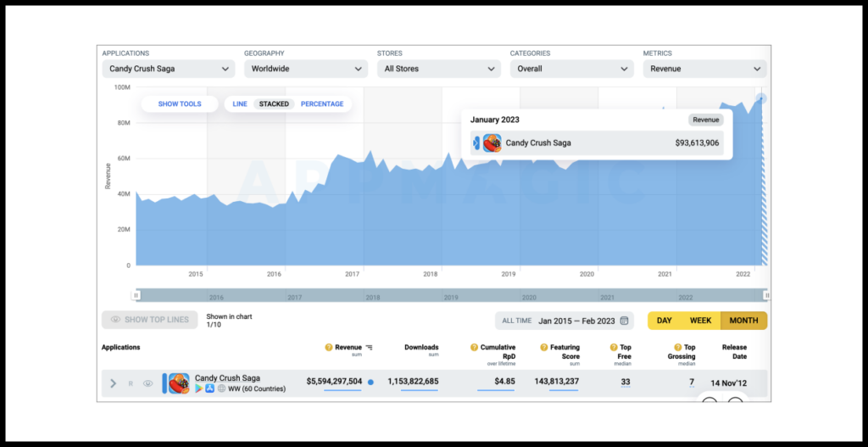Switch chart view to Line
The width and height of the screenshot is (868, 447).
(x=240, y=104)
